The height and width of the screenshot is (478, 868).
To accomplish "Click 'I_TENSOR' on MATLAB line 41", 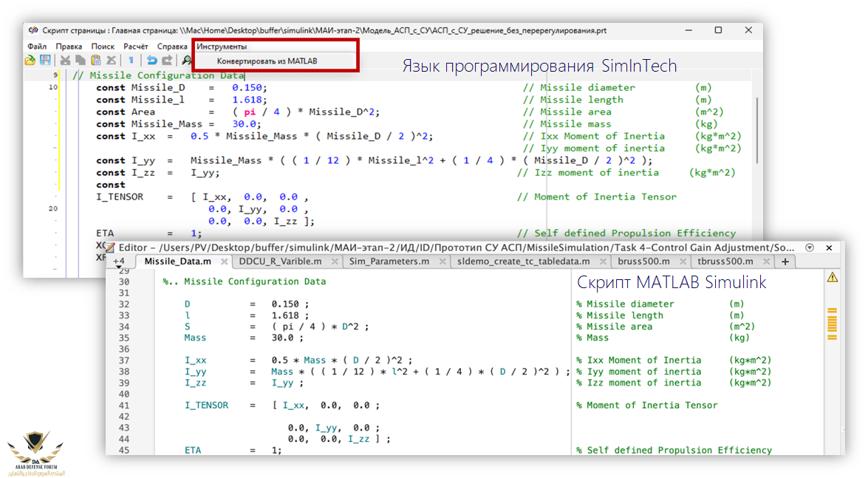I will point(206,406).
